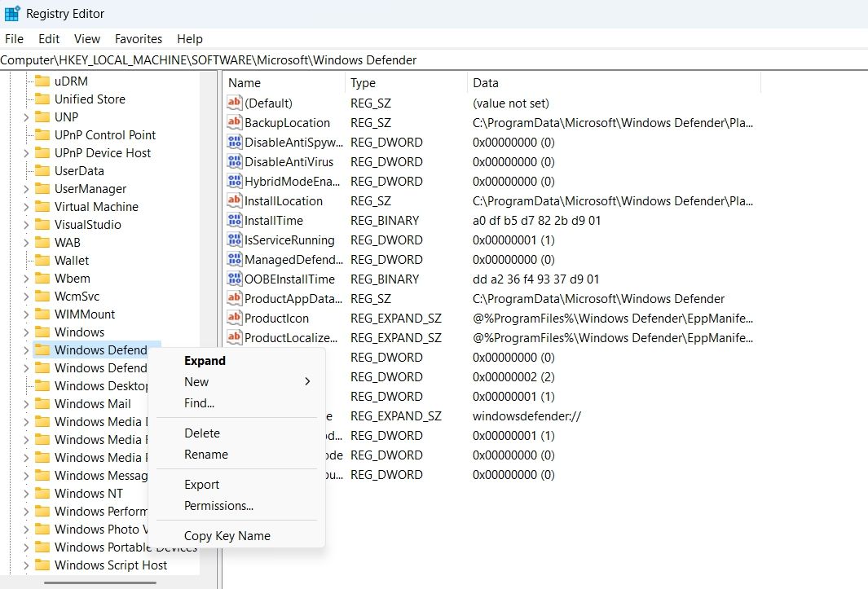The image size is (868, 589).
Task: Choose Expand in the context menu
Action: coord(236,360)
